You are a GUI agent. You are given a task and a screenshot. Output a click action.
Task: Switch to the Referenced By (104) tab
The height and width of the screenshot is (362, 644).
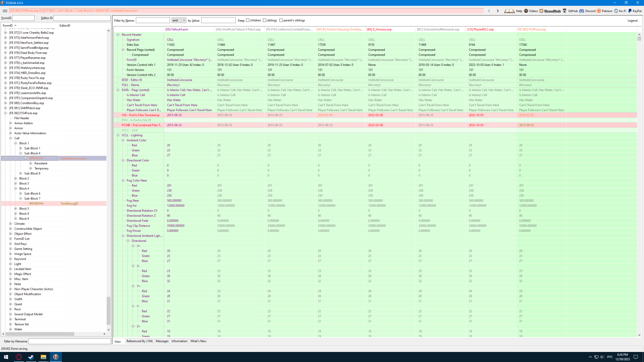(x=139, y=341)
